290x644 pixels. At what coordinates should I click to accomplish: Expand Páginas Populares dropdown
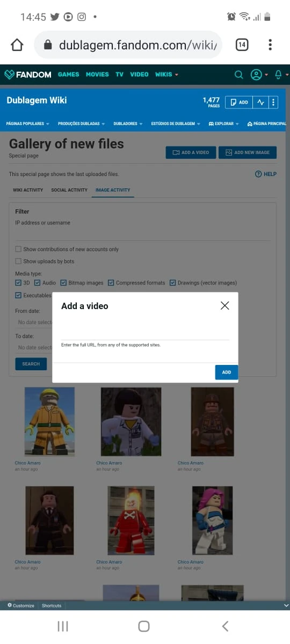click(27, 124)
